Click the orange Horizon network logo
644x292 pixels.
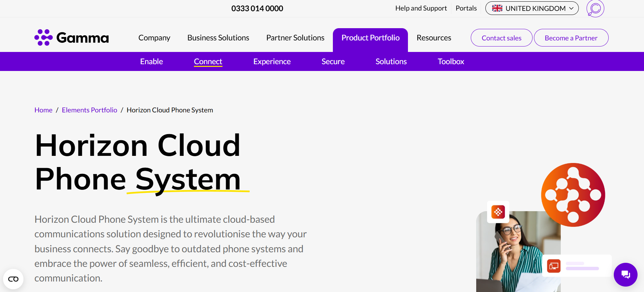tap(573, 195)
